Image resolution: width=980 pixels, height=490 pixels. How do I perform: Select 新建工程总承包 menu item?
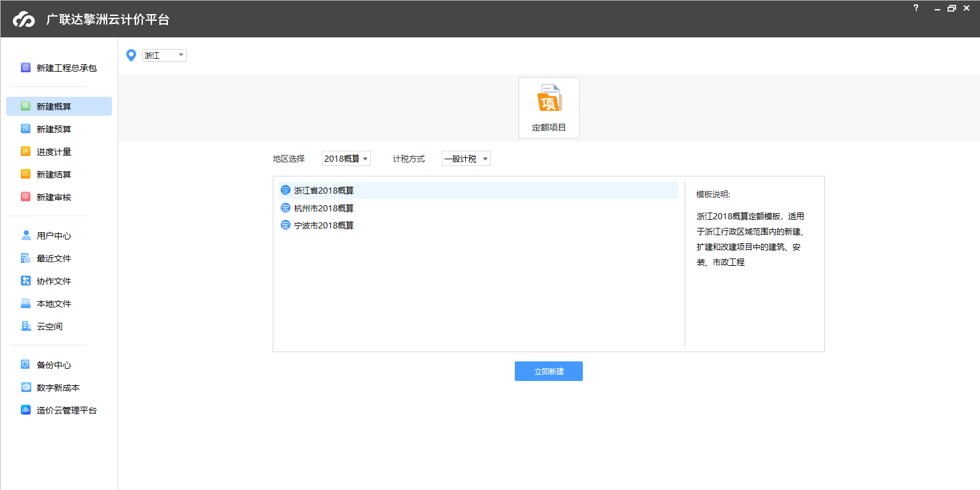pos(66,68)
